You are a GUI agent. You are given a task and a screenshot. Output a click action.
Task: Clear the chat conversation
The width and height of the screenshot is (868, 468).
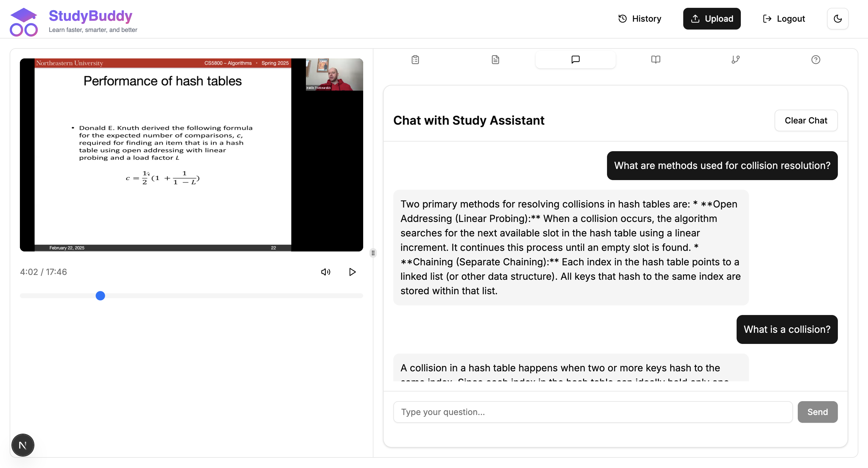coord(806,120)
